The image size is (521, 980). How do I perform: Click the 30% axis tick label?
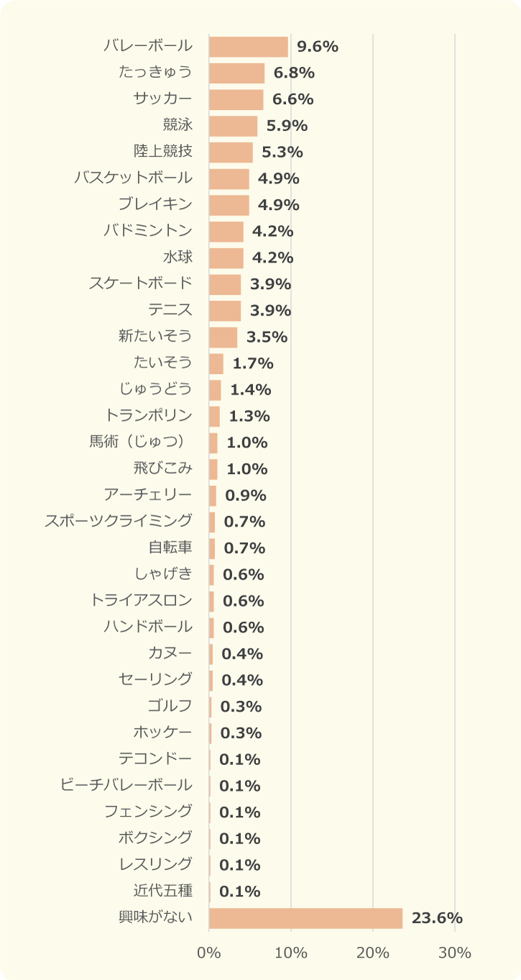(455, 953)
